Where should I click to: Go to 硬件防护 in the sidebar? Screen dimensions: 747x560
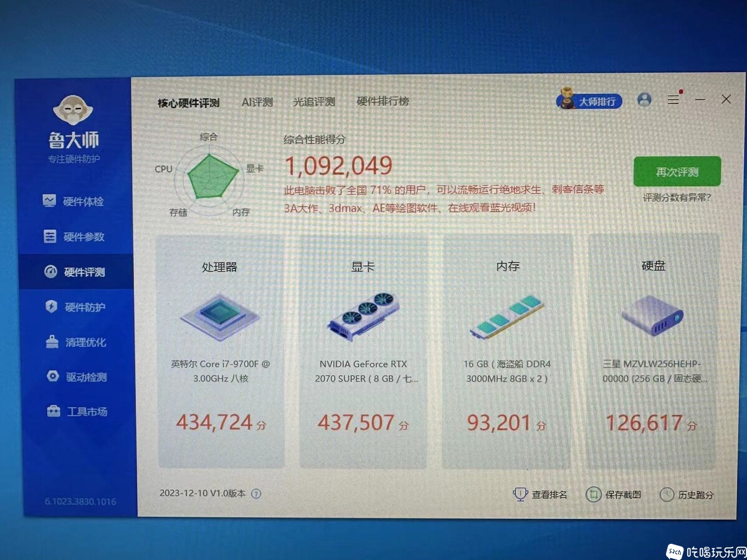[x=75, y=307]
